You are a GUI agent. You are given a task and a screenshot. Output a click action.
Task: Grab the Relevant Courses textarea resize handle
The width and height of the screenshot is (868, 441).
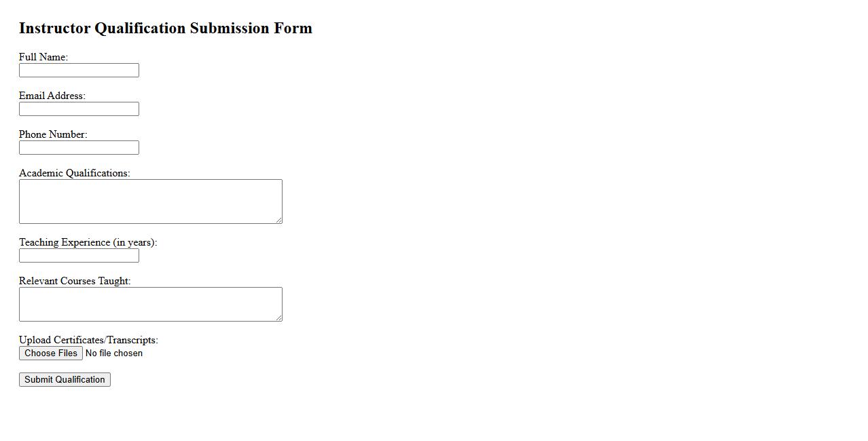tap(278, 318)
